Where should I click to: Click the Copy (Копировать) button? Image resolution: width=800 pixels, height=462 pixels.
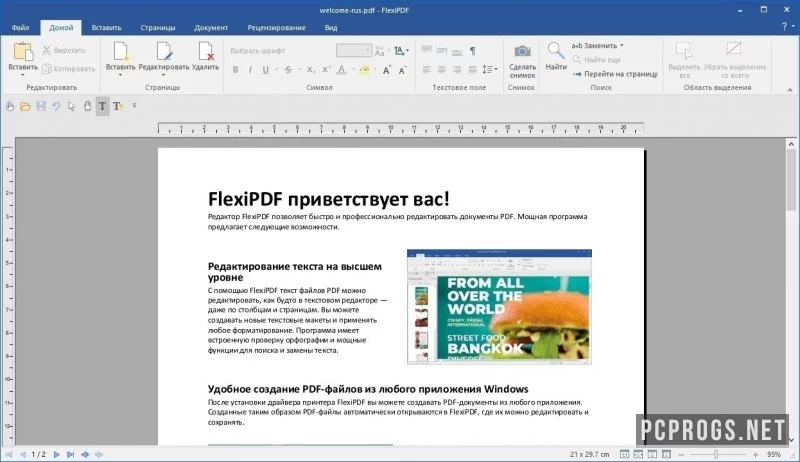[x=68, y=68]
